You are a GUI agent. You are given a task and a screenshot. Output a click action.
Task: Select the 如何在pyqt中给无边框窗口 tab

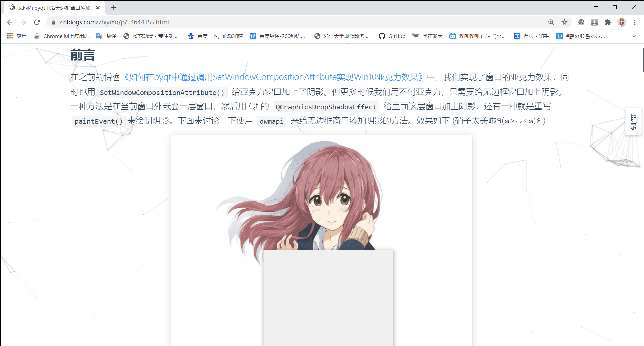coord(55,8)
